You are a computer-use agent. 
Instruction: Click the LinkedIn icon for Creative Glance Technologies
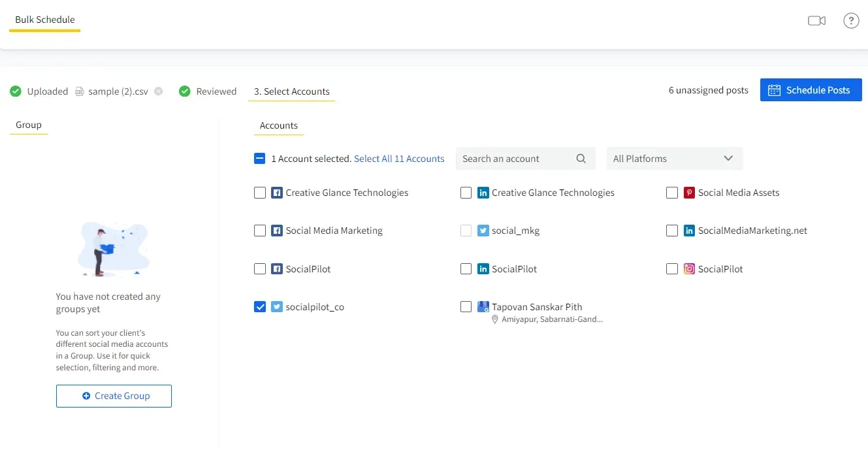click(483, 192)
